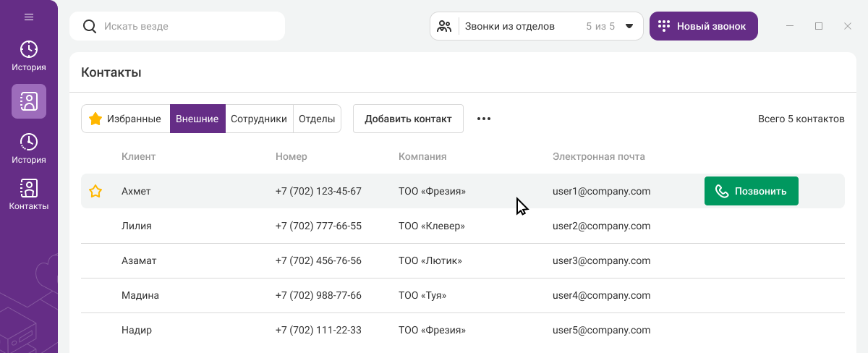Select the highlighted contacts book icon
The width and height of the screenshot is (868, 353).
(x=29, y=101)
